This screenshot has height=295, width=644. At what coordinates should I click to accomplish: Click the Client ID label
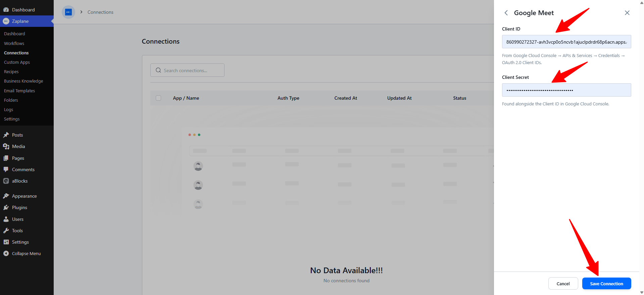[511, 29]
